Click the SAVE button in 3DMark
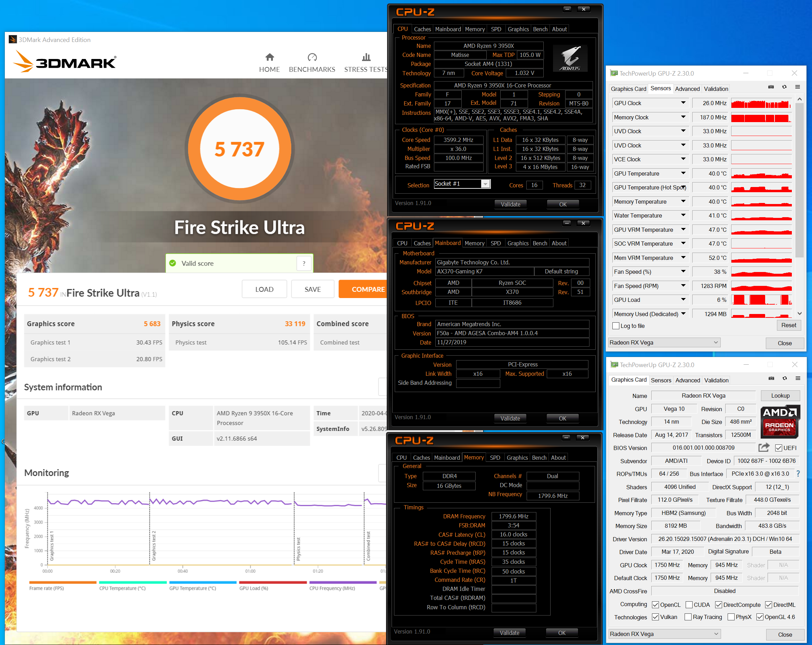The image size is (812, 645). [x=312, y=289]
